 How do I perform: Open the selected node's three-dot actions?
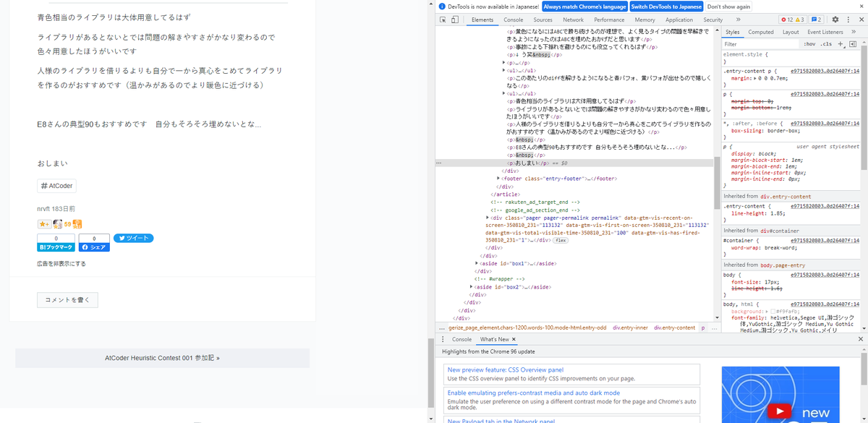[438, 163]
